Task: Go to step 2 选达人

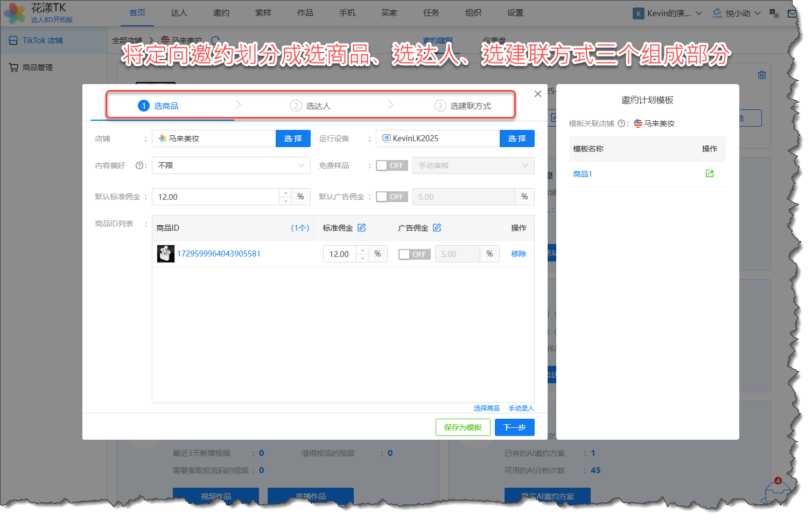Action: [311, 106]
